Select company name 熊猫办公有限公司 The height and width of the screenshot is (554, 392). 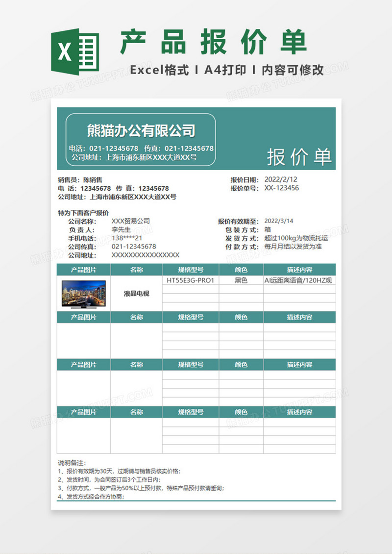[141, 131]
